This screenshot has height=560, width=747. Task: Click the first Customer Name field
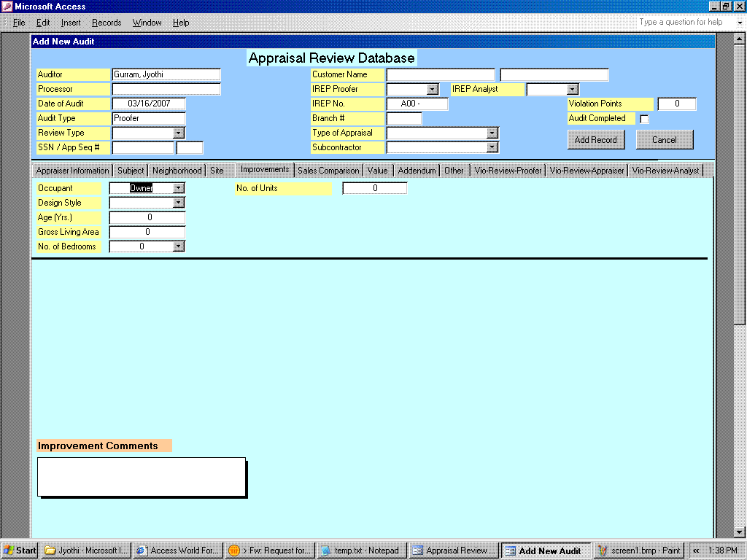pyautogui.click(x=441, y=75)
